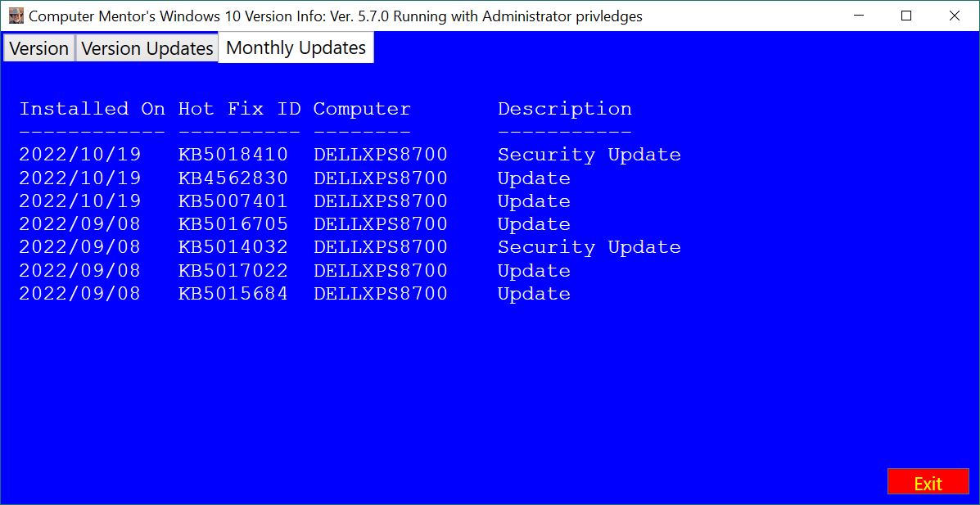Click on hotfix ID KB4562830
The image size is (980, 505).
[233, 178]
